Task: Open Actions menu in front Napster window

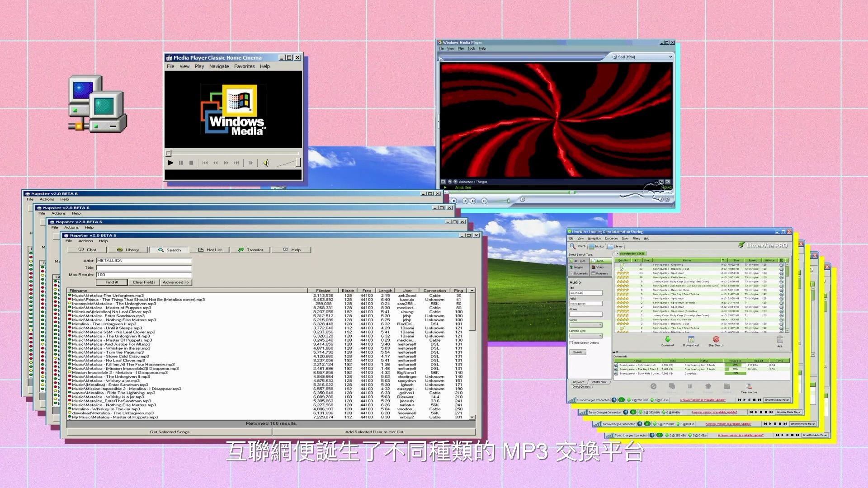Action: tap(85, 241)
